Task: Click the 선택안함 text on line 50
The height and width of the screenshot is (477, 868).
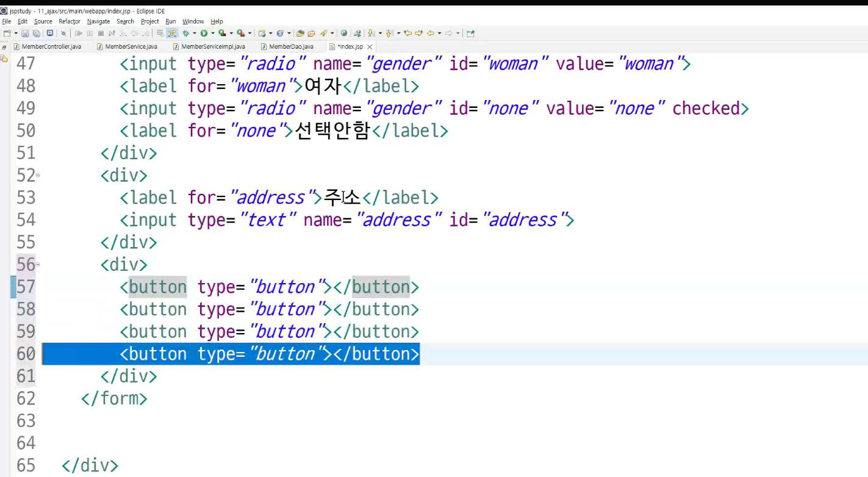Action: [332, 131]
